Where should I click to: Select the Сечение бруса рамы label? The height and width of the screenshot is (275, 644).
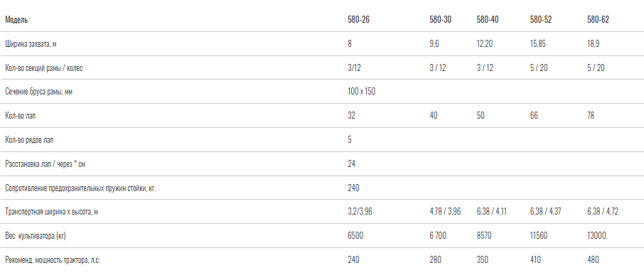tap(38, 92)
